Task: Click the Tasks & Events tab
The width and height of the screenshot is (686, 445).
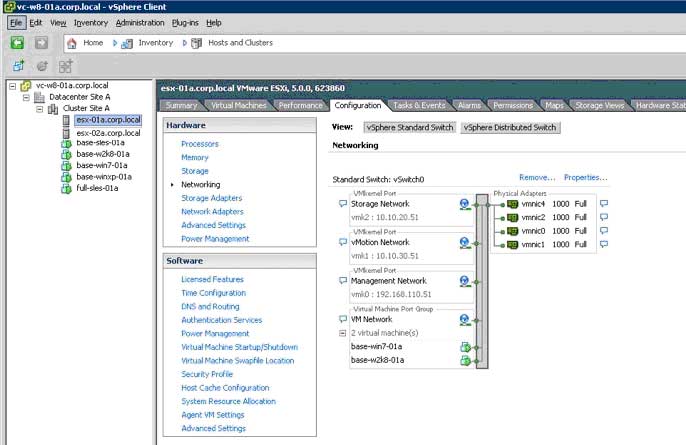Action: pos(419,105)
